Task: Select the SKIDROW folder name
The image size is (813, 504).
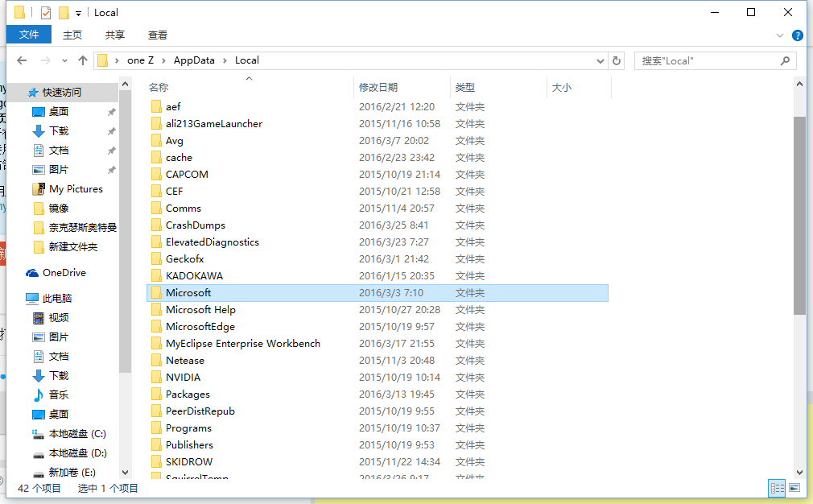Action: pyautogui.click(x=189, y=461)
